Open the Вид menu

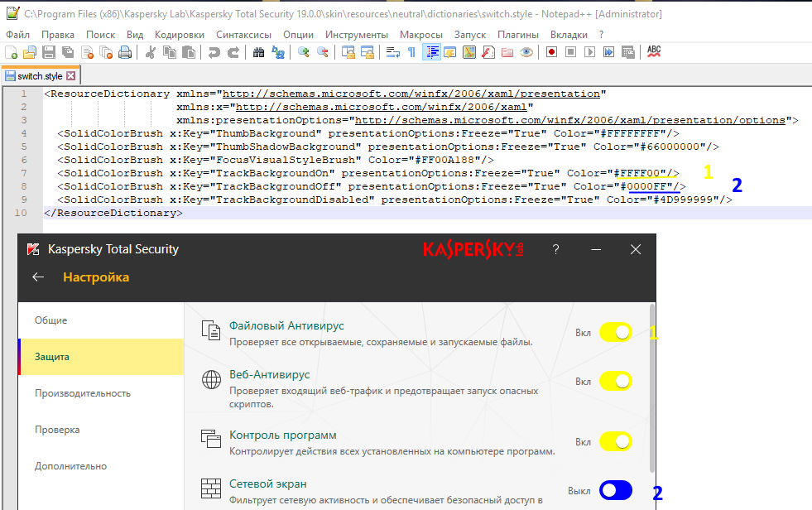click(x=135, y=35)
